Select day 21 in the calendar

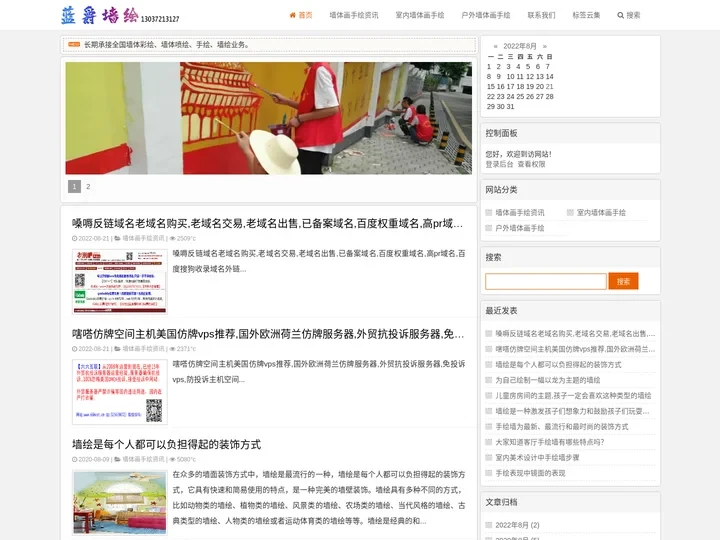pos(550,86)
